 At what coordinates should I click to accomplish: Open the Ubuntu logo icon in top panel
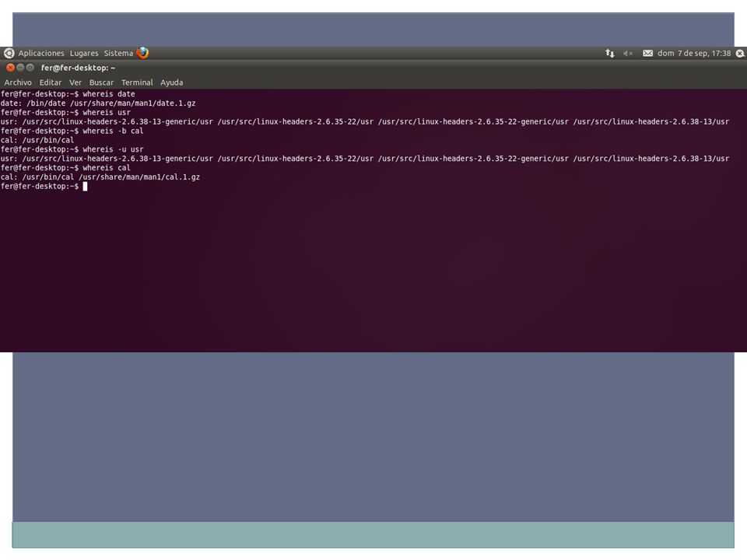point(9,54)
